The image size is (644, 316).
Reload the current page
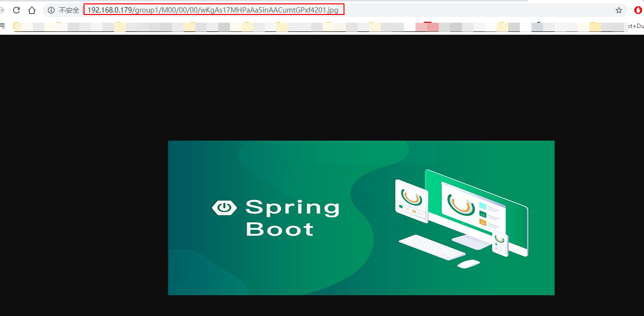click(x=16, y=10)
